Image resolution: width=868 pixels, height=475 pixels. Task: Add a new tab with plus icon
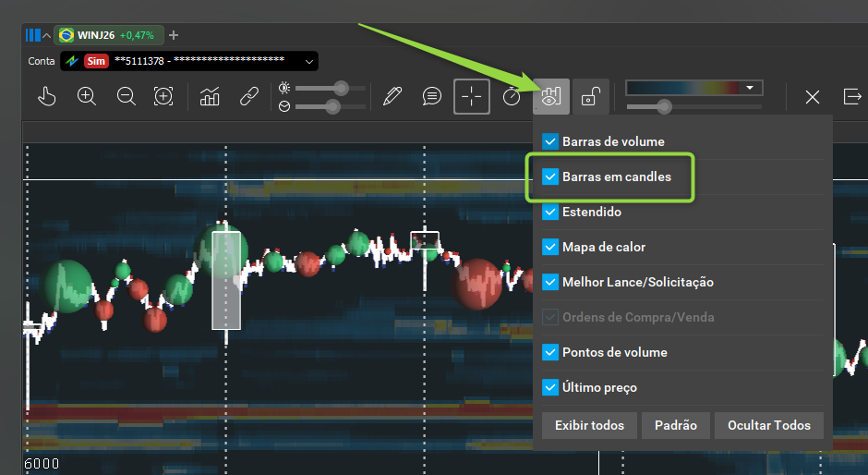point(174,35)
